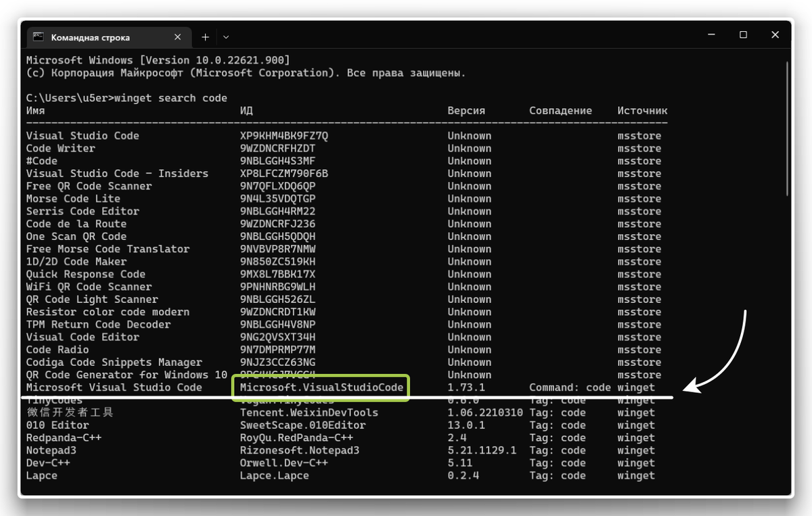The height and width of the screenshot is (516, 812).
Task: Click the 'Имя' column header
Action: [35, 111]
